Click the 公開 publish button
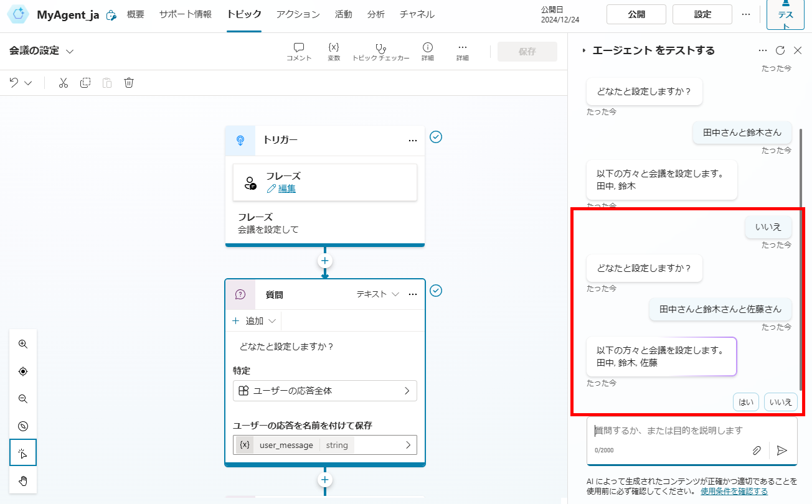The height and width of the screenshot is (504, 812). click(x=636, y=14)
